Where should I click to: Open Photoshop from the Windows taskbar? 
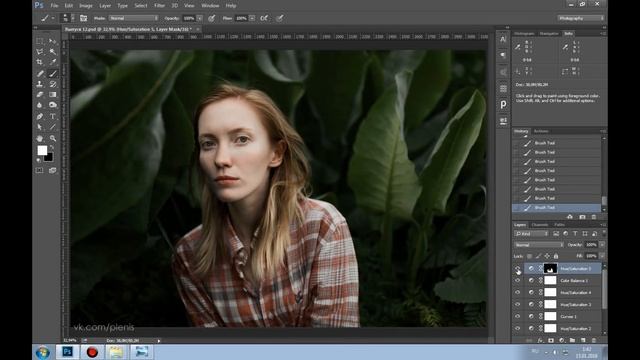pos(67,352)
